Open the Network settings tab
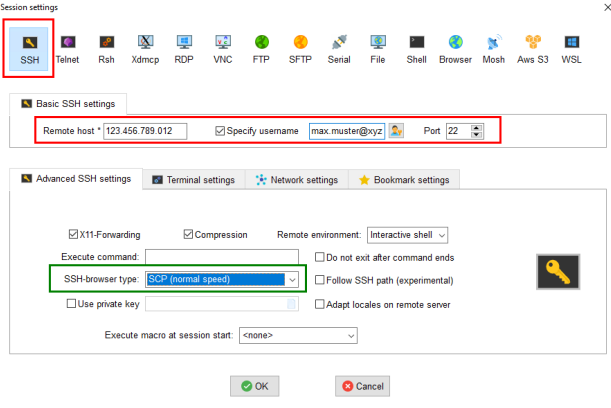The image size is (611, 408). click(x=297, y=180)
